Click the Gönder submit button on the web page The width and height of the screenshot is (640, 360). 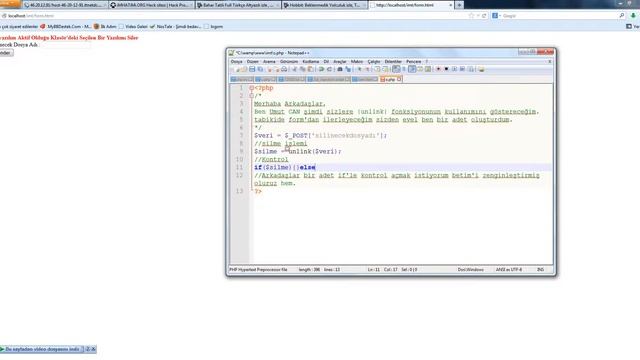pyautogui.click(x=6, y=53)
